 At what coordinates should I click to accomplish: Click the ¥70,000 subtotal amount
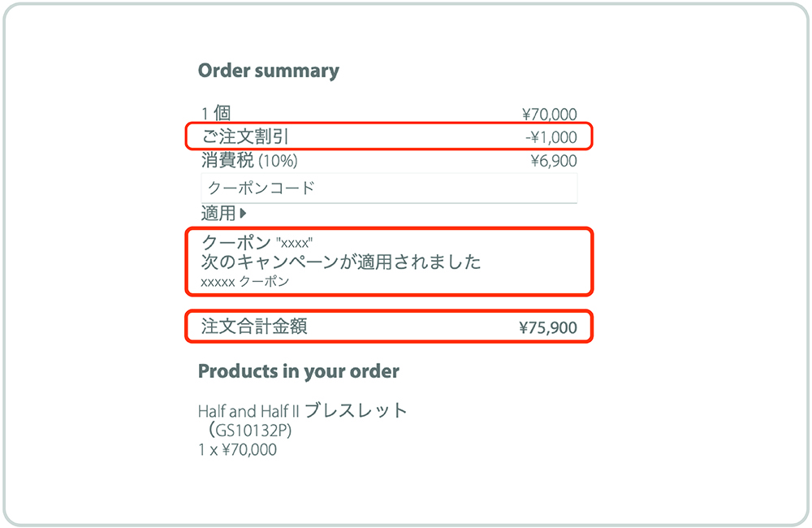click(549, 115)
